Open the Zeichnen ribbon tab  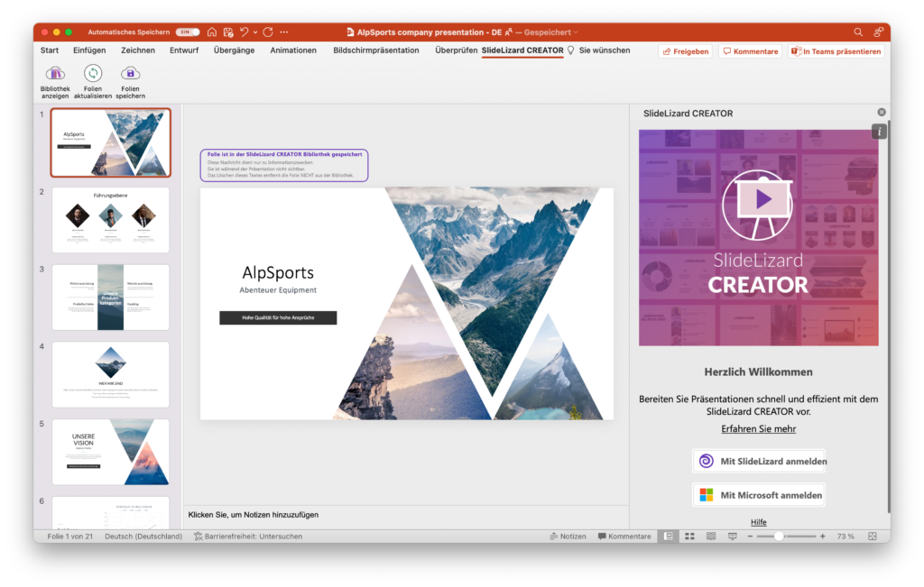point(138,50)
